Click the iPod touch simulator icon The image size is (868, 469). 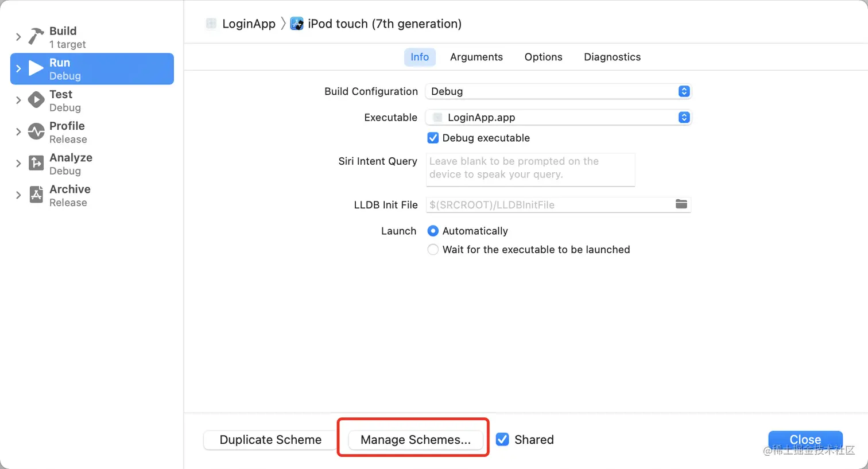(297, 24)
